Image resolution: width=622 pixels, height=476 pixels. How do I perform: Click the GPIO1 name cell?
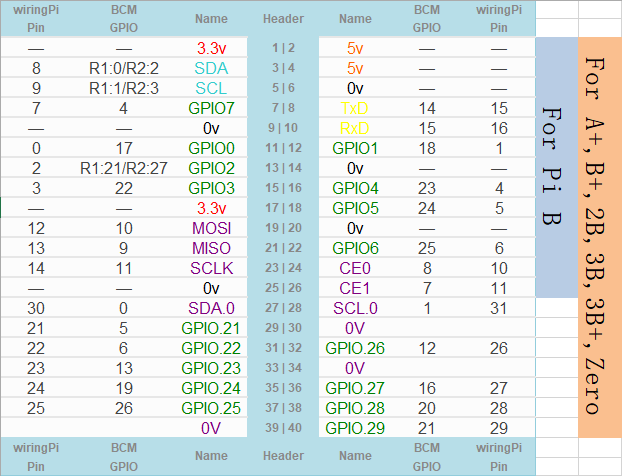pos(355,148)
